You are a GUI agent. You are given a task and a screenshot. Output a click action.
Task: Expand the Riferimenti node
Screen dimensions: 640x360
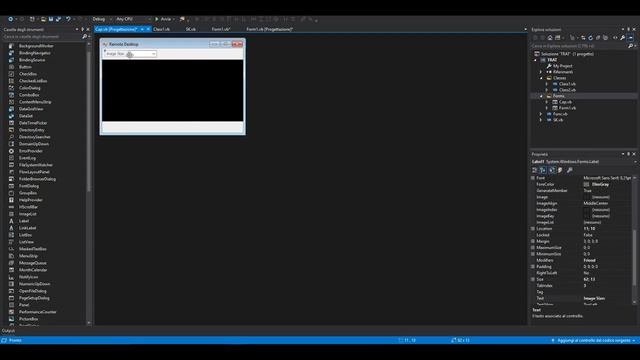coord(541,72)
